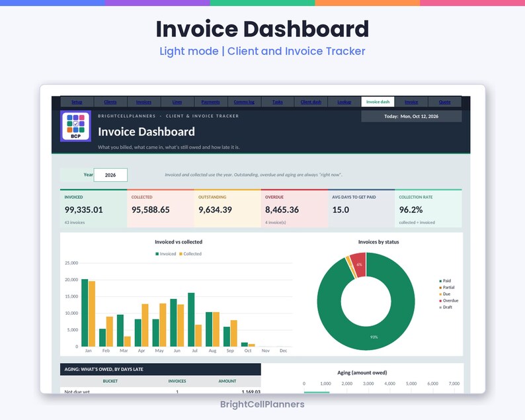Click the Collected legend swatch in bar chart
The width and height of the screenshot is (525, 420).
point(181,254)
